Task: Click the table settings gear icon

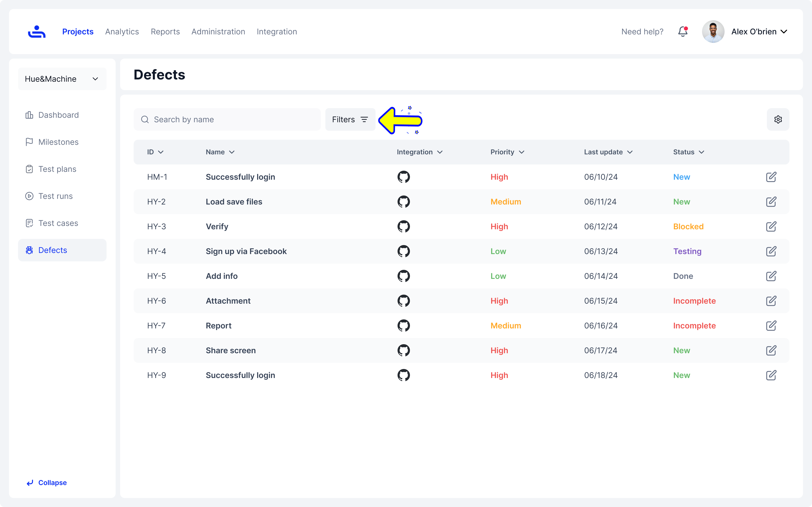Action: click(778, 119)
